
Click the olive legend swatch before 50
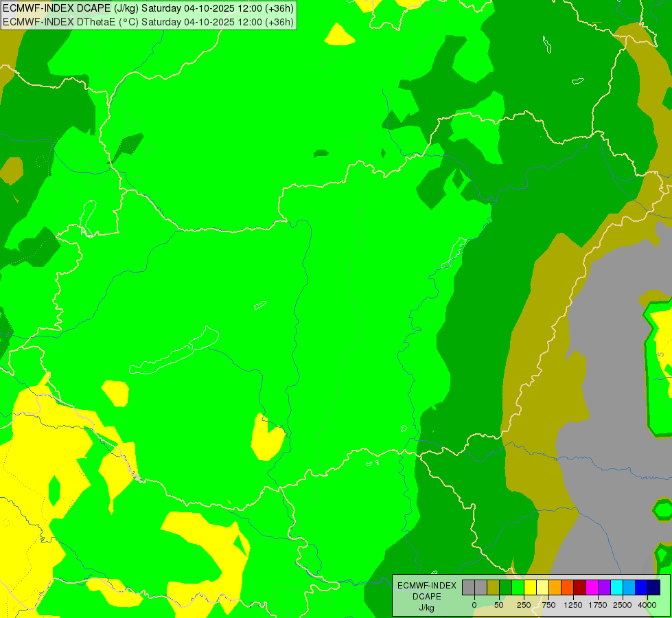(493, 588)
